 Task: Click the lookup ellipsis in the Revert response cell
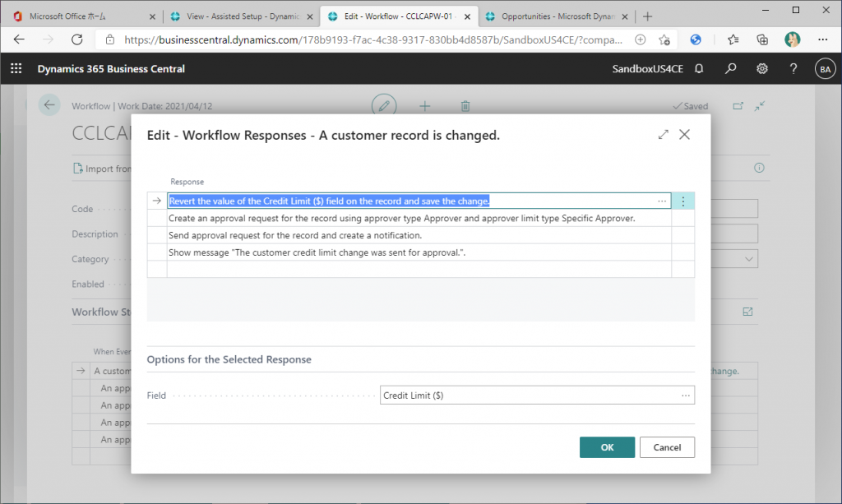coord(662,201)
